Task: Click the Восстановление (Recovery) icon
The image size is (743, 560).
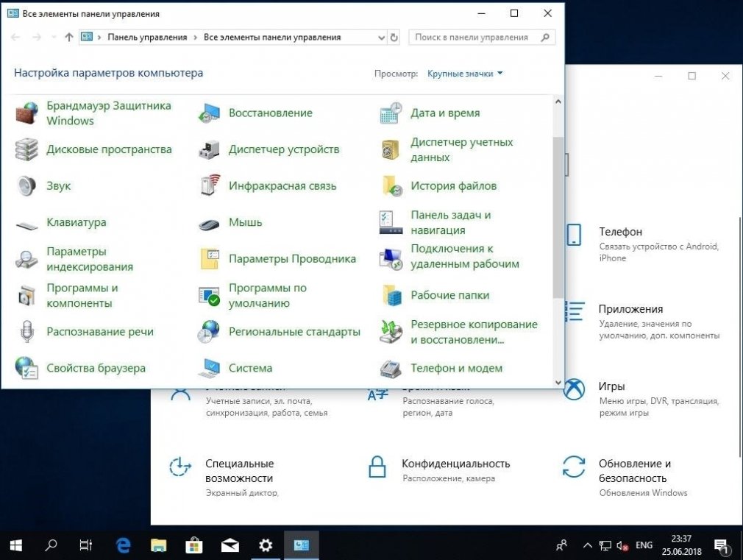Action: pyautogui.click(x=208, y=113)
